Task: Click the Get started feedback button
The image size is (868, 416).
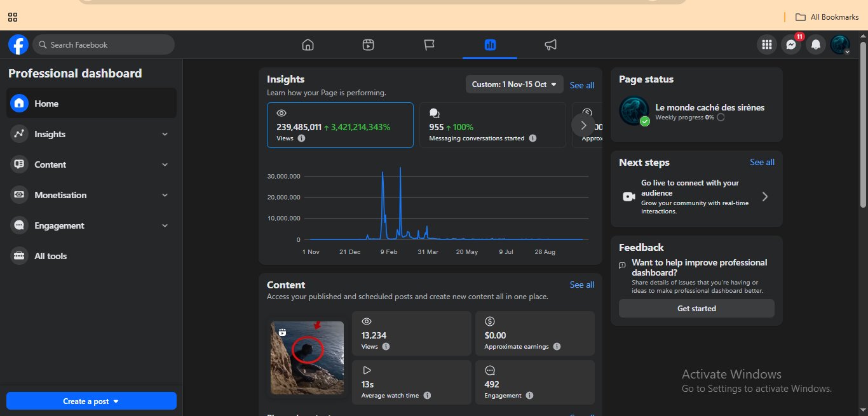Action: click(696, 309)
